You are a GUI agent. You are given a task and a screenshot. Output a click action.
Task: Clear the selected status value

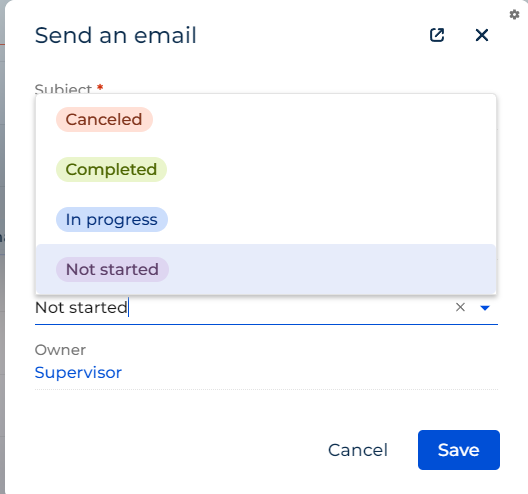click(x=460, y=307)
